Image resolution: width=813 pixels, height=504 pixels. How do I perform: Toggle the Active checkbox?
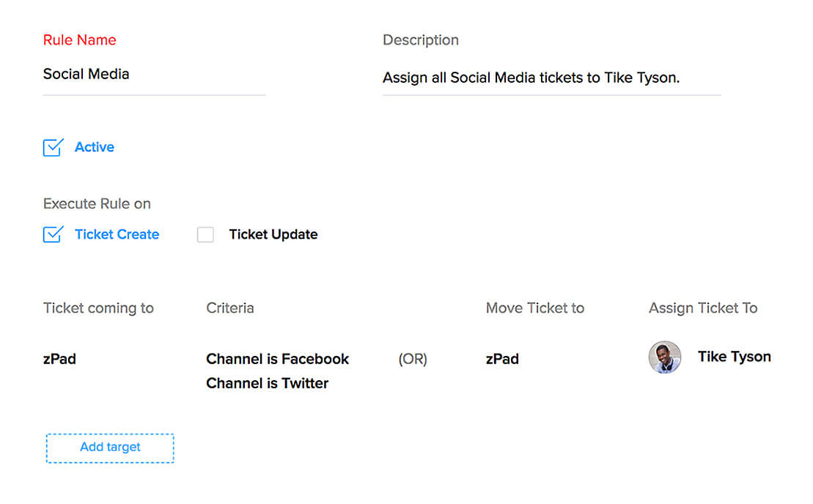[53, 147]
